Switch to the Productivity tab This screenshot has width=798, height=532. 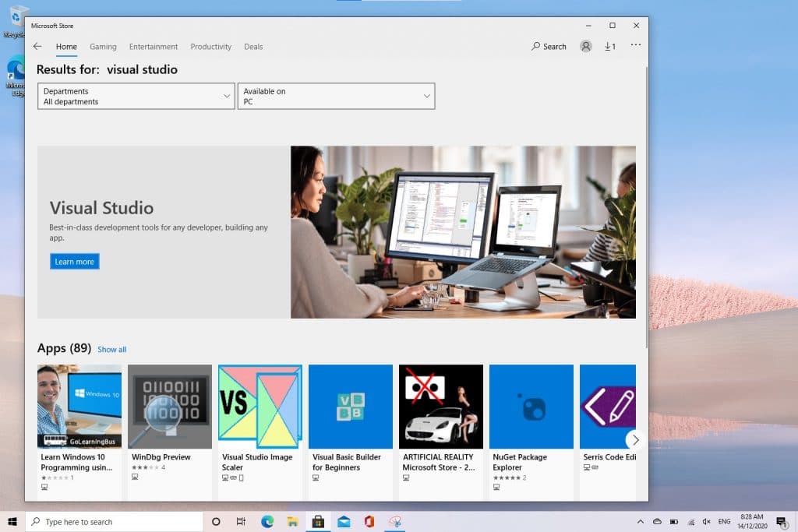tap(210, 47)
